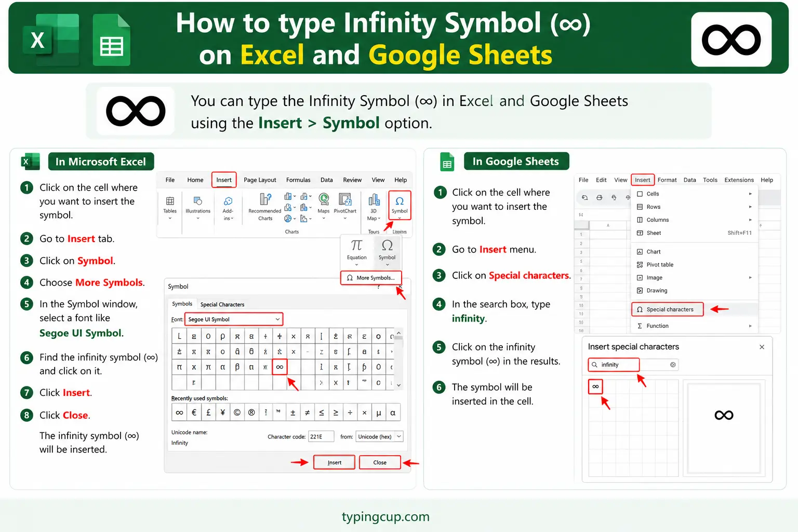Click the Insert button in Symbol dialog

pyautogui.click(x=334, y=462)
